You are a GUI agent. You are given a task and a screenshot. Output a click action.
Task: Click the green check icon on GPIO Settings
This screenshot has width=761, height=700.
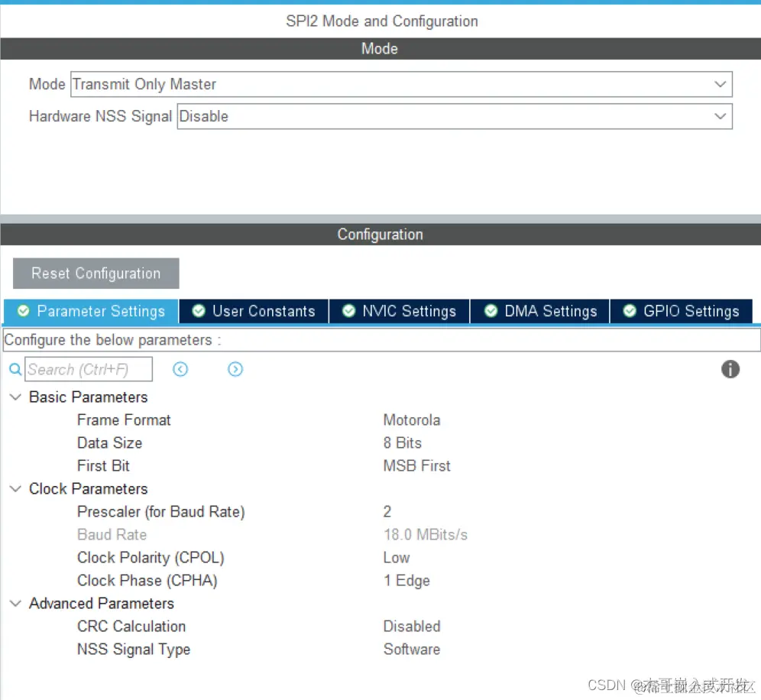click(x=630, y=311)
